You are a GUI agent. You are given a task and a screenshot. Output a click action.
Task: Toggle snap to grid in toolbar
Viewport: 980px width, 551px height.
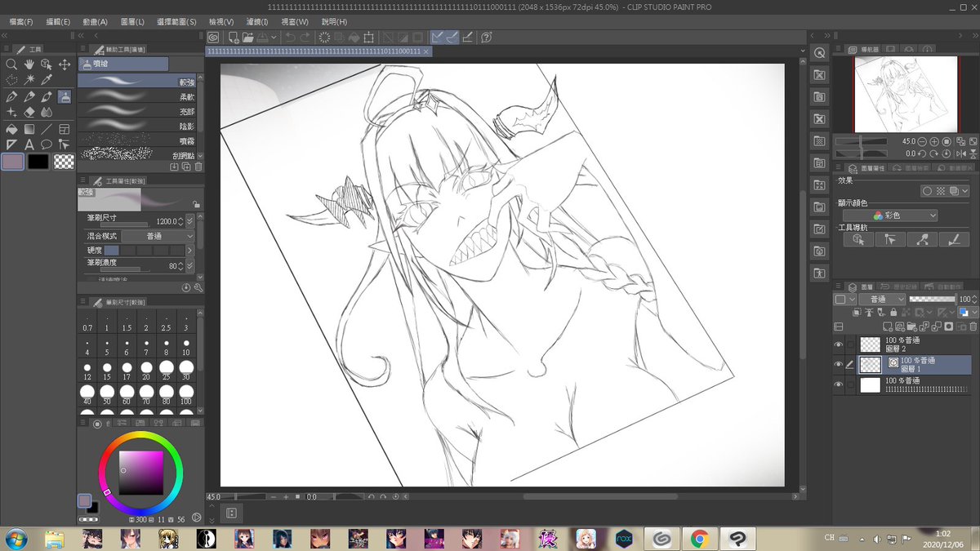pyautogui.click(x=467, y=37)
